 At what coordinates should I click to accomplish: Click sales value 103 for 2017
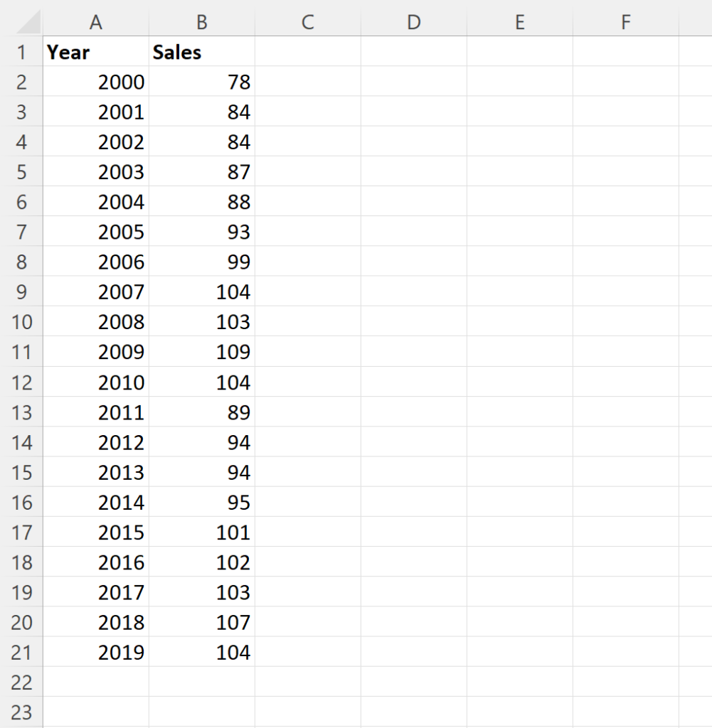tap(201, 592)
